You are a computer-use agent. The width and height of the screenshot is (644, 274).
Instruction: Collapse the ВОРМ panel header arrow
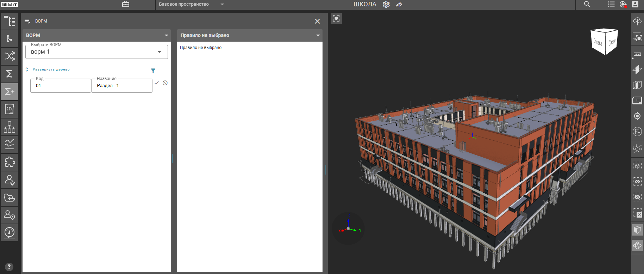click(x=166, y=35)
